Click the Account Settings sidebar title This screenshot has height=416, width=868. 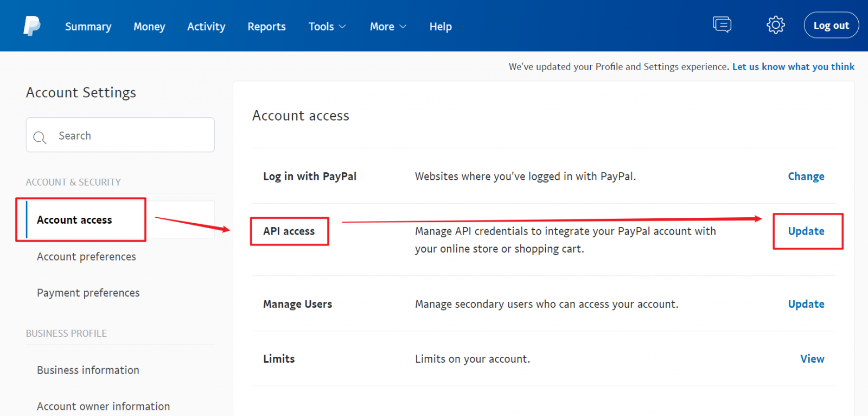(81, 93)
